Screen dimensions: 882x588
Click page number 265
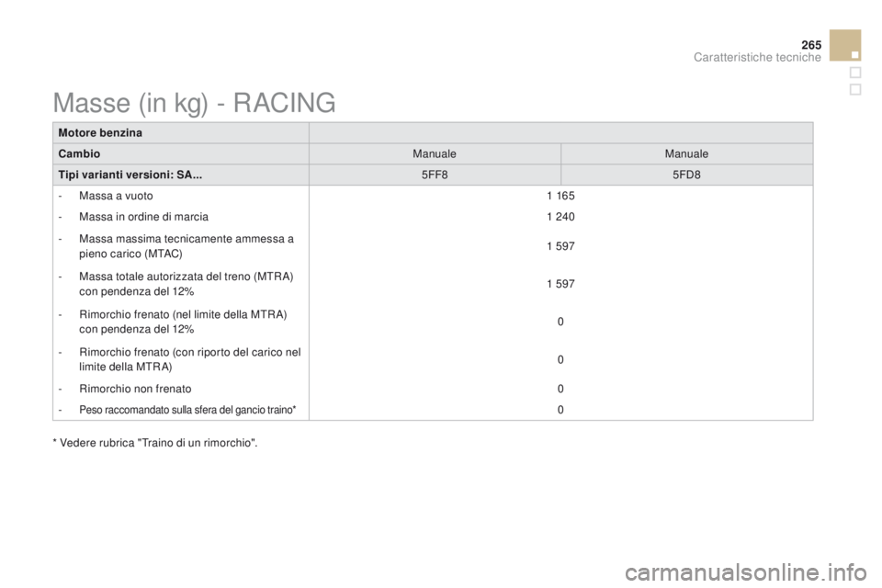click(811, 44)
